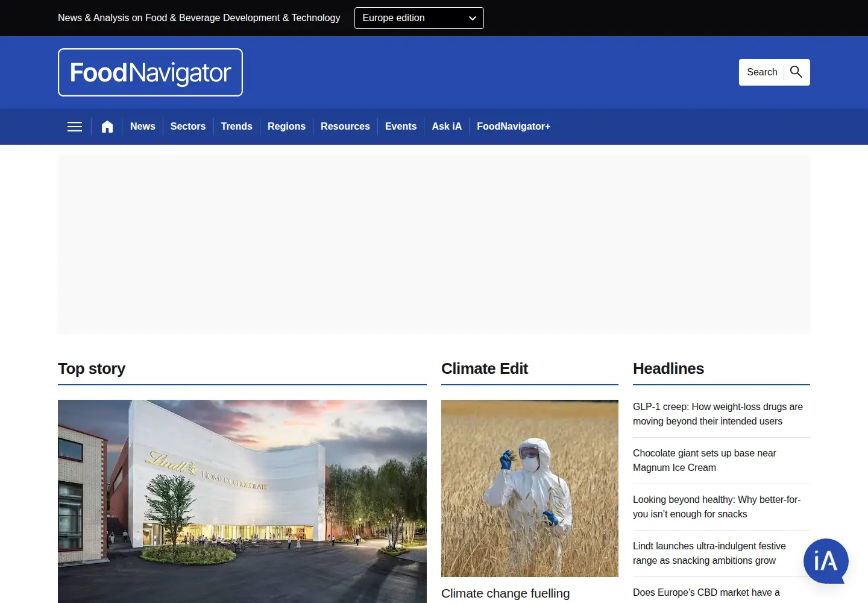Read GLP-1 creep weight-loss drugs headline

(x=718, y=414)
